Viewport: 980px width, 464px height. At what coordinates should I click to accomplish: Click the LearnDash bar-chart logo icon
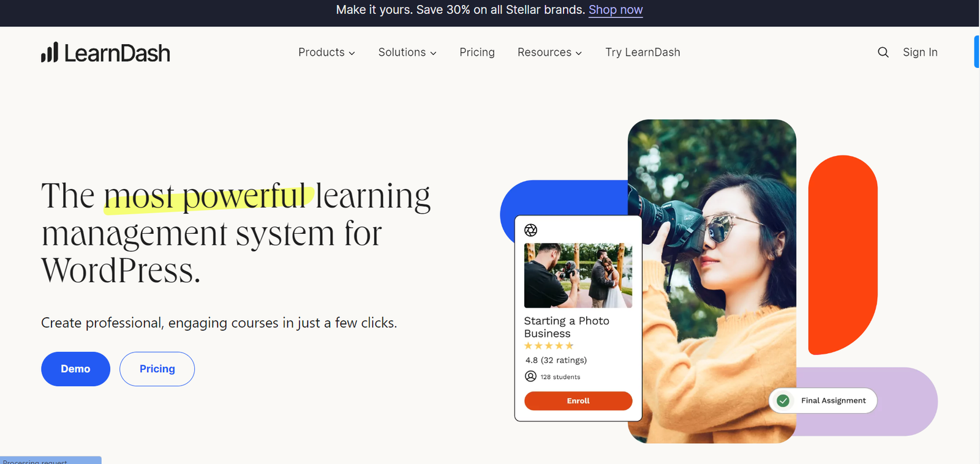[x=50, y=52]
